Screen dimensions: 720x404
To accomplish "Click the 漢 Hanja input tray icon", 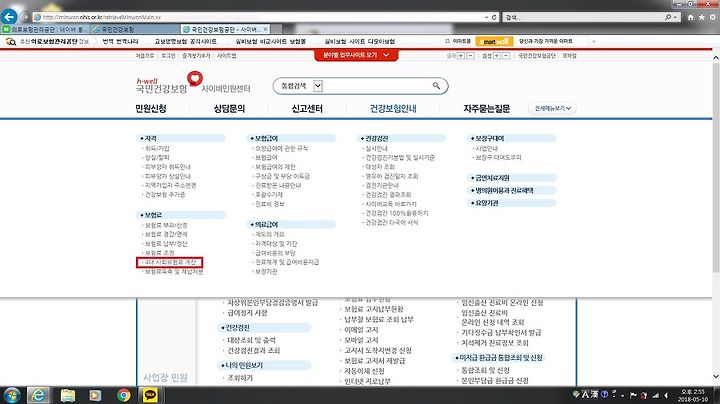I will click(x=595, y=394).
